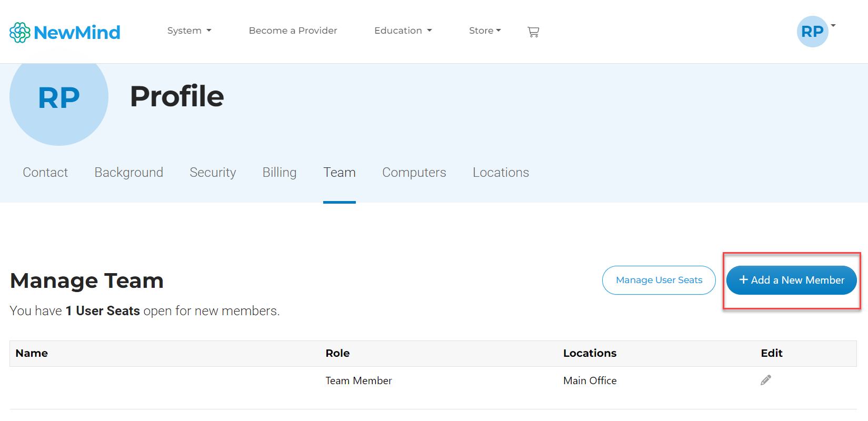Expand the Store dropdown menu
The height and width of the screenshot is (421, 868).
coord(485,31)
